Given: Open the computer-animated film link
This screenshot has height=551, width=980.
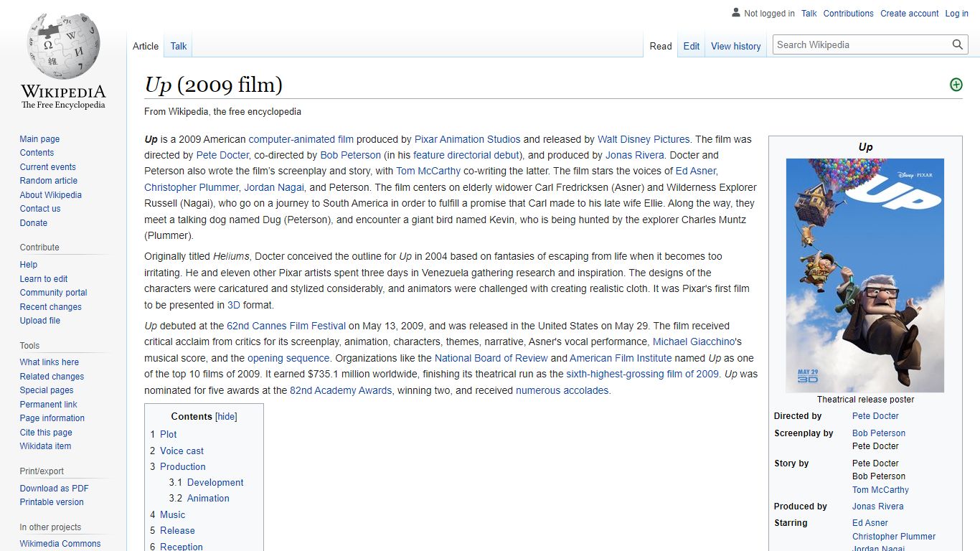Looking at the screenshot, I should coord(301,139).
